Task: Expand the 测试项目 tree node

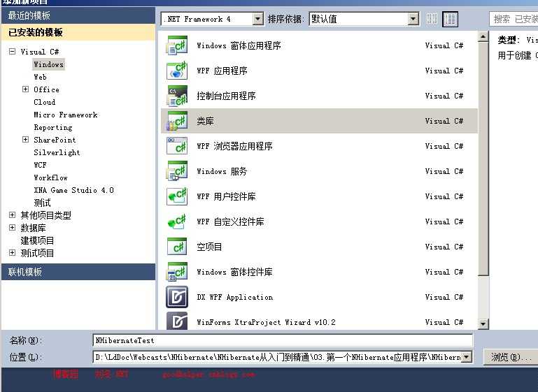Action: (x=13, y=252)
